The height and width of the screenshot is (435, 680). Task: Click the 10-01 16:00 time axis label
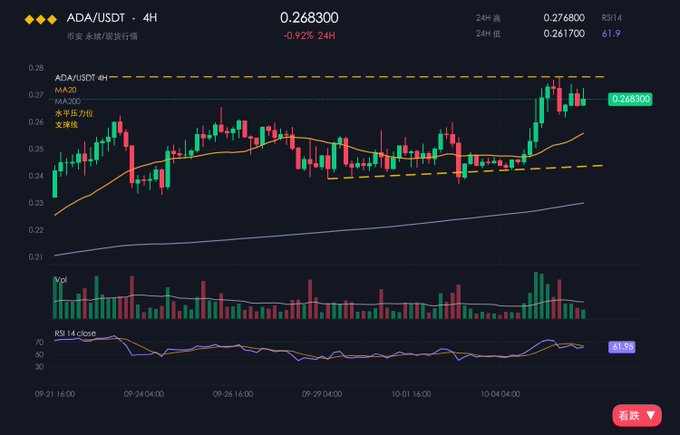pos(411,394)
